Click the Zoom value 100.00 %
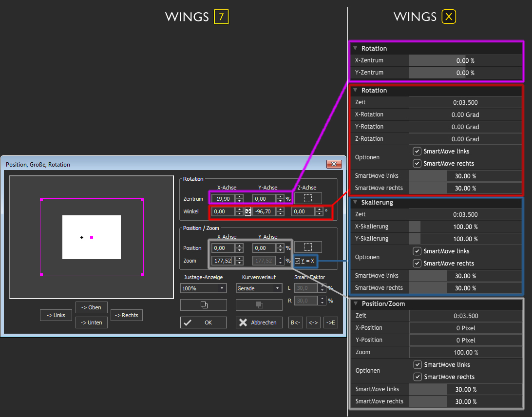The image size is (532, 417). [466, 353]
